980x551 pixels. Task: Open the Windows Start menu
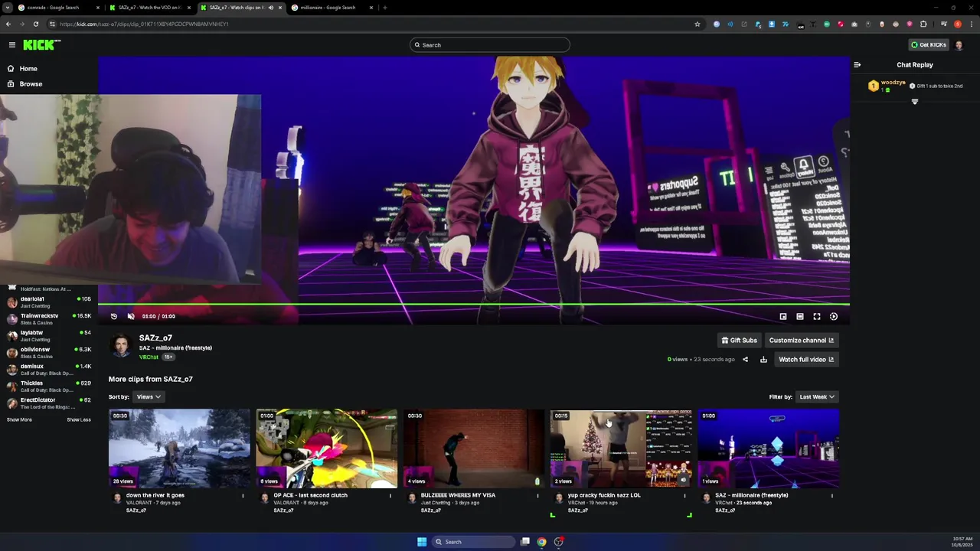tap(422, 542)
